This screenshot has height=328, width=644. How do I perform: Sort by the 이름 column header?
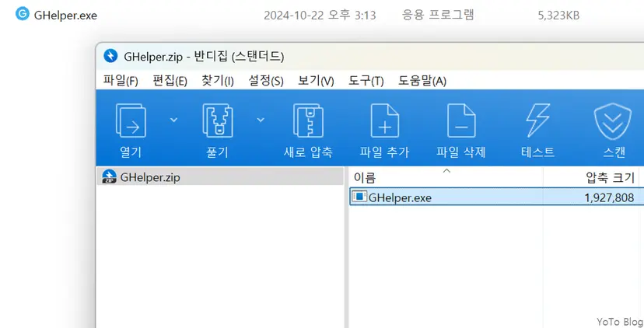point(446,177)
